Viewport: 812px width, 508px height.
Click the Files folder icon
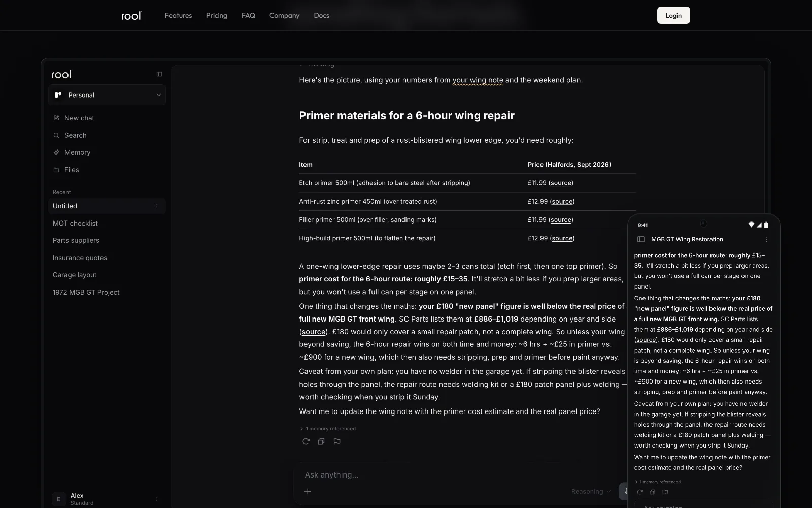56,170
